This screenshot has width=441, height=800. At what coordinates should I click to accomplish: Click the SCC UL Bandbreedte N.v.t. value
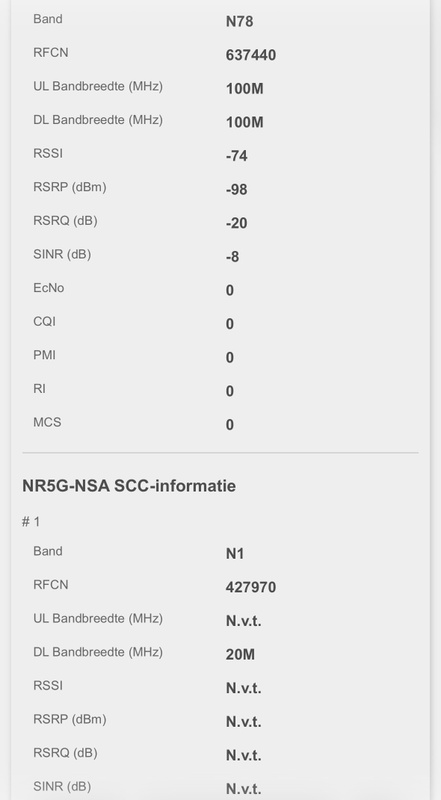click(x=243, y=621)
